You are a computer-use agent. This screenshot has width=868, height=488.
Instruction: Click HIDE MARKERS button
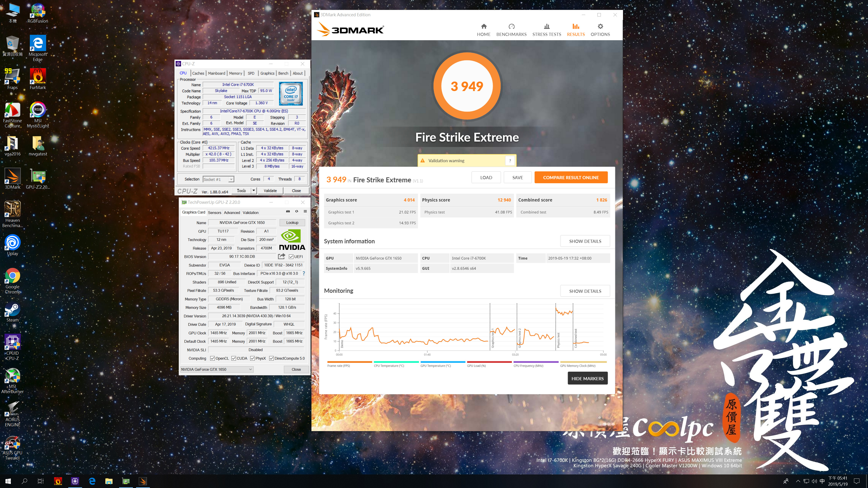(587, 379)
